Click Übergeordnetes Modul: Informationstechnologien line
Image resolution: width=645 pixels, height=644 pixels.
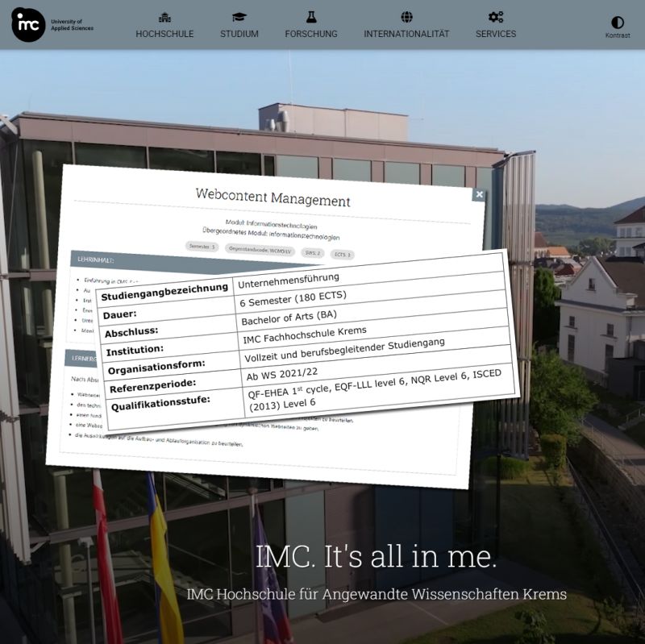(271, 234)
